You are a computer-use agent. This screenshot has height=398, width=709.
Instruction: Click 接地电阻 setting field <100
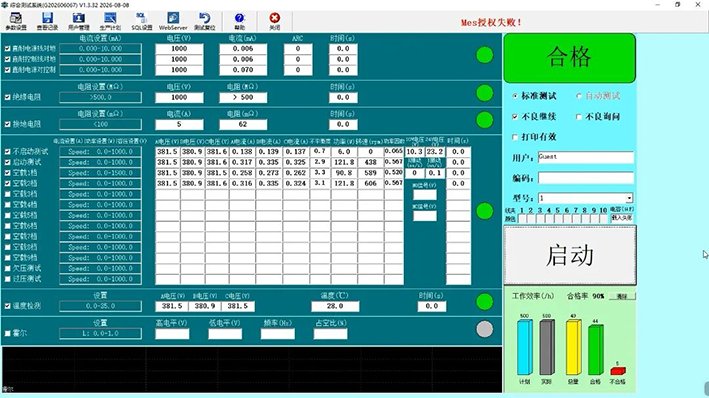click(100, 124)
